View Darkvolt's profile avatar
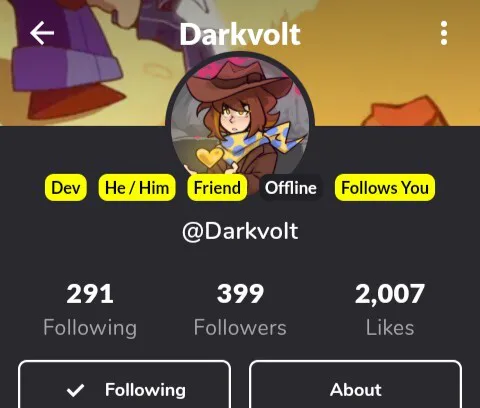Viewport: 480px width, 408px height. click(x=240, y=117)
